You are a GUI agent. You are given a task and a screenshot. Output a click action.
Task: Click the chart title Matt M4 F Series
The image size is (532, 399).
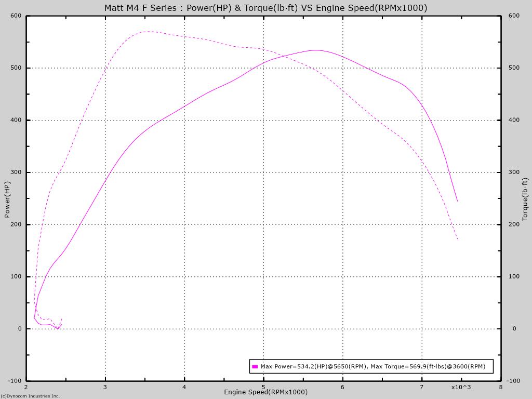tap(265, 8)
